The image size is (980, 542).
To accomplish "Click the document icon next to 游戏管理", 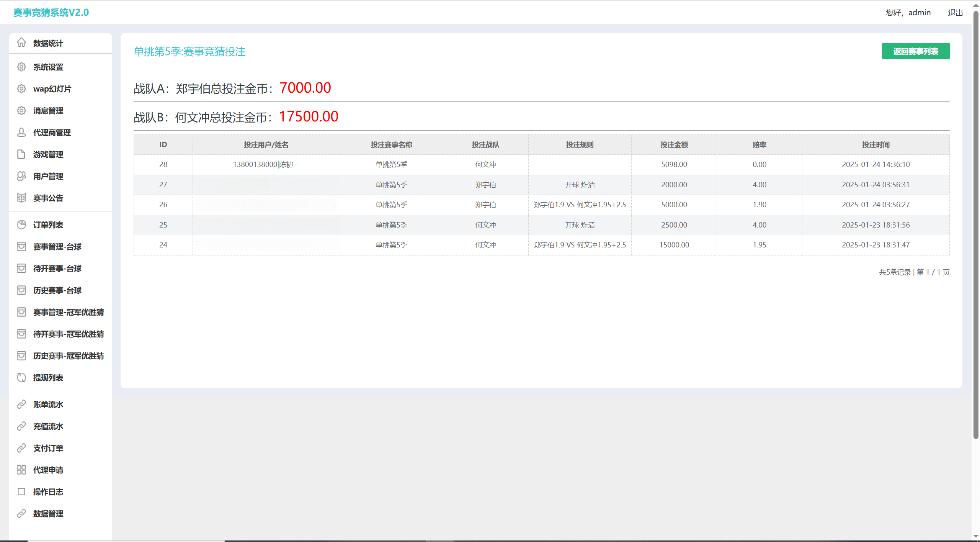I will (21, 154).
